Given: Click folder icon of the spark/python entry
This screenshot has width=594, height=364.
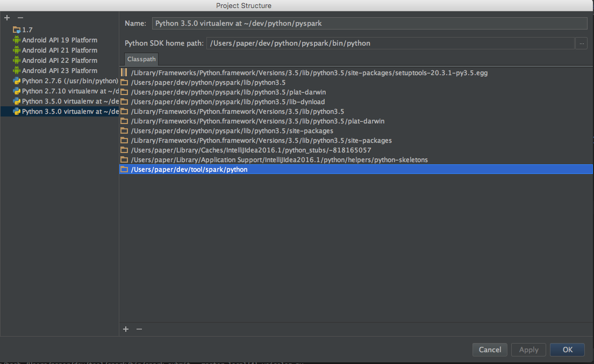Looking at the screenshot, I should click(124, 169).
